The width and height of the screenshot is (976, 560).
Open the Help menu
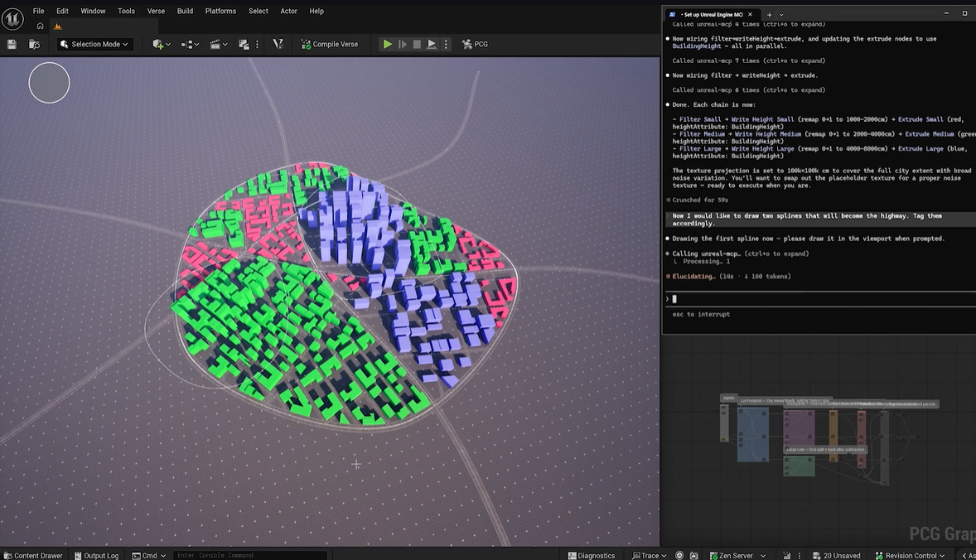point(316,12)
